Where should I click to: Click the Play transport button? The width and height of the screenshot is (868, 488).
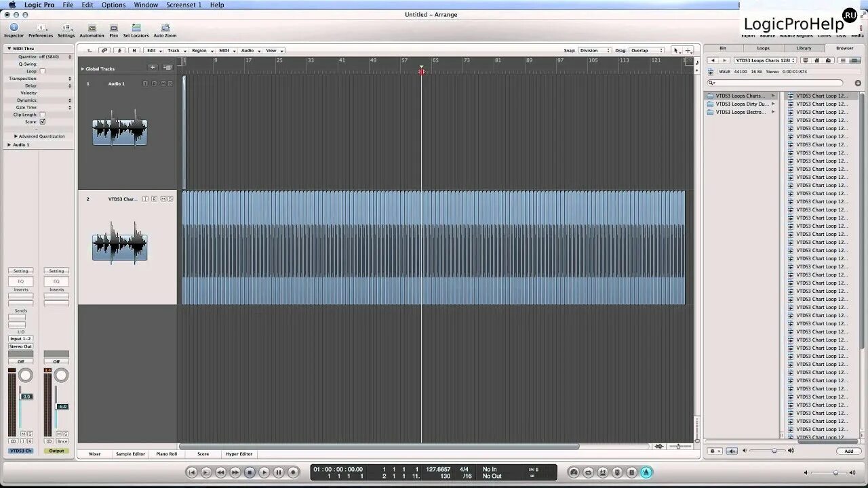(264, 472)
